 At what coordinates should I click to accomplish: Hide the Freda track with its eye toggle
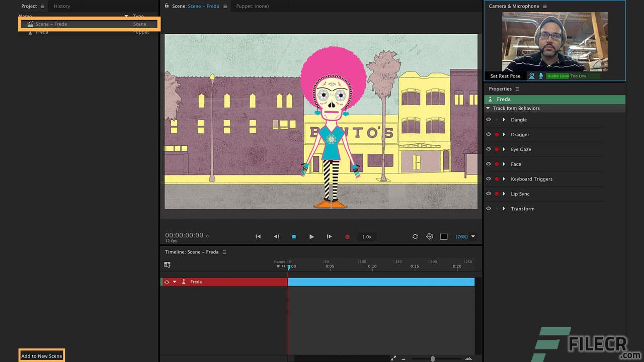pyautogui.click(x=167, y=282)
